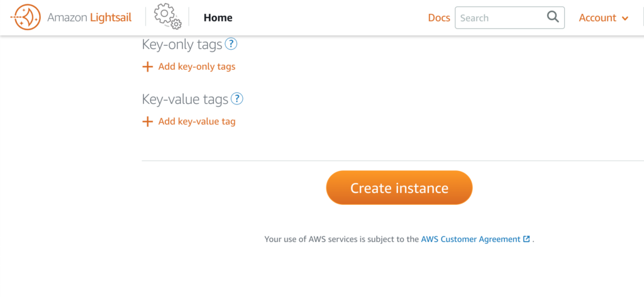Open Key-only tags help question mark
The width and height of the screenshot is (644, 298).
[231, 44]
